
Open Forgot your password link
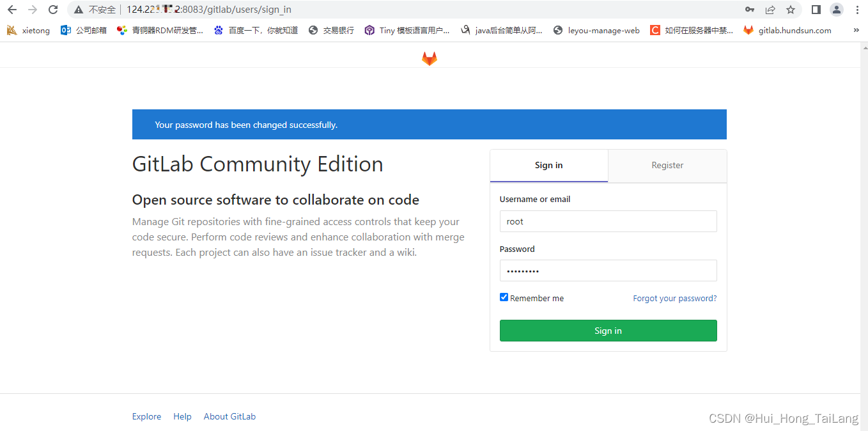(675, 299)
